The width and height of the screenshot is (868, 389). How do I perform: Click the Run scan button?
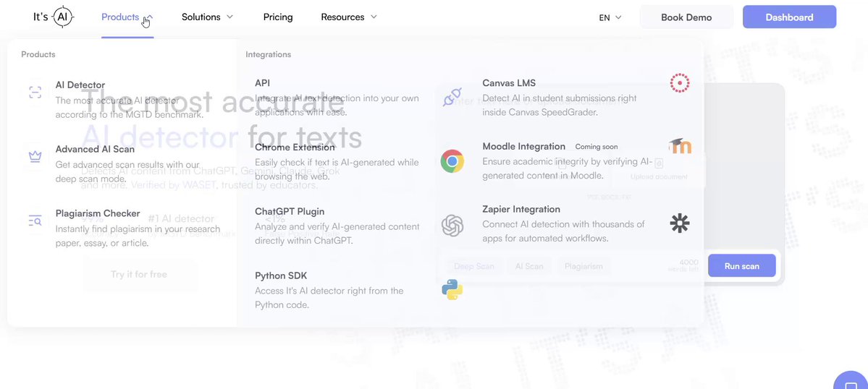click(x=742, y=266)
